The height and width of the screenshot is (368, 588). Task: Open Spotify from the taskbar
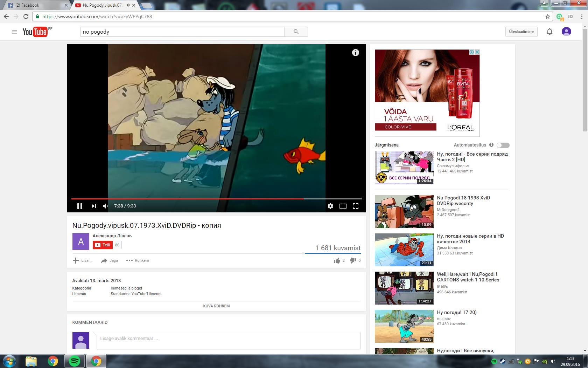point(75,361)
